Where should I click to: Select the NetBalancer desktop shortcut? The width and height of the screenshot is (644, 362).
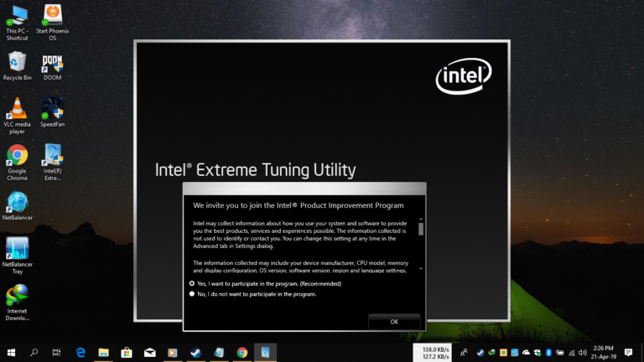[18, 206]
